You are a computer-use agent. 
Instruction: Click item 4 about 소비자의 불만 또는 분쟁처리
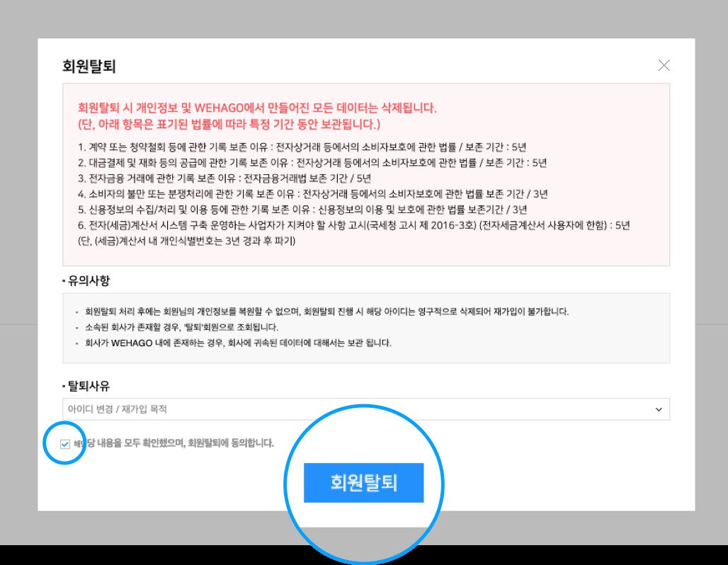tap(312, 194)
